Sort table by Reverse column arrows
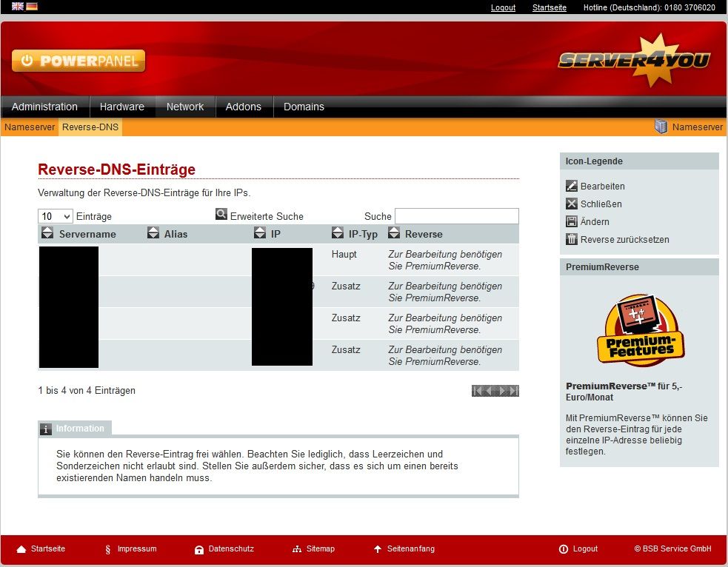The image size is (728, 567). coord(394,233)
